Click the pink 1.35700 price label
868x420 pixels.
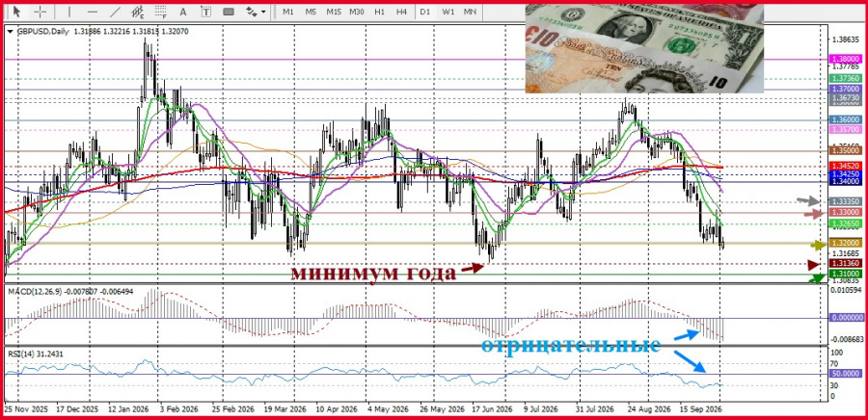(846, 129)
